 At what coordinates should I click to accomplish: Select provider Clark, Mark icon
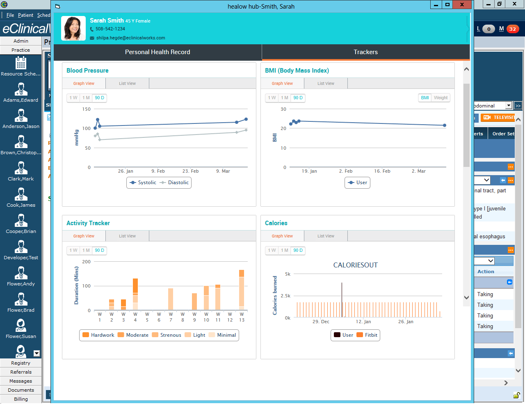pos(21,168)
